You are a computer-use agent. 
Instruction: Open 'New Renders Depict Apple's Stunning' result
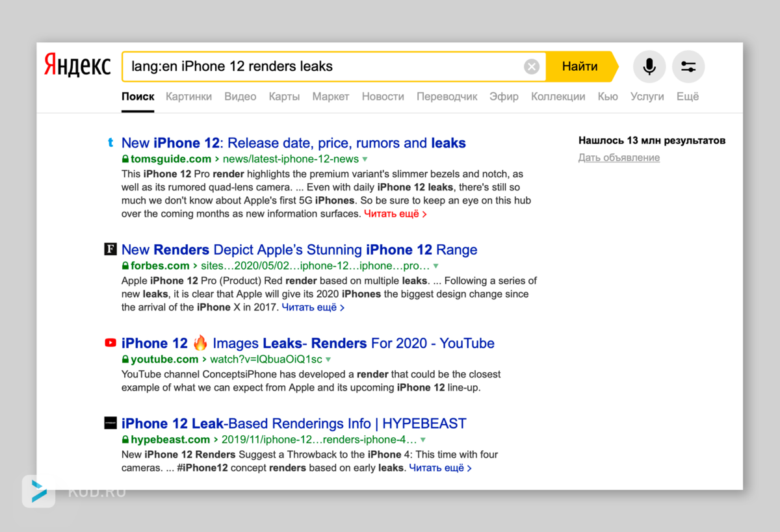click(x=300, y=249)
